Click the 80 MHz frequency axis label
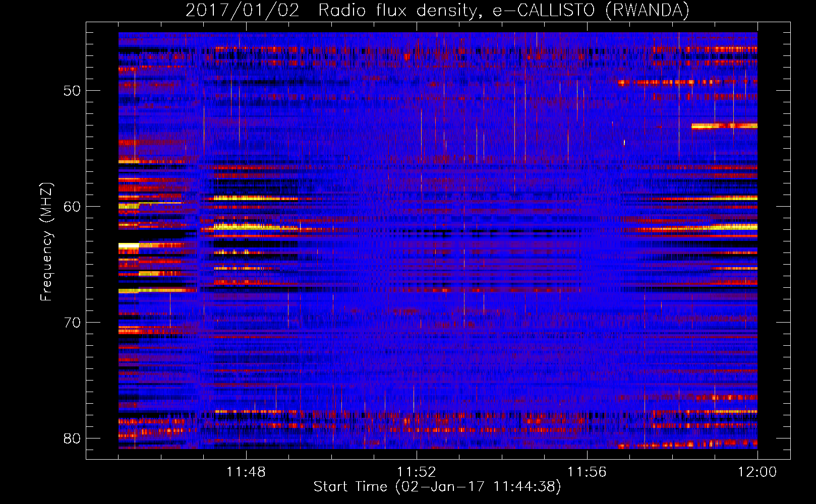Screen dimensions: 816x504 [x=72, y=438]
